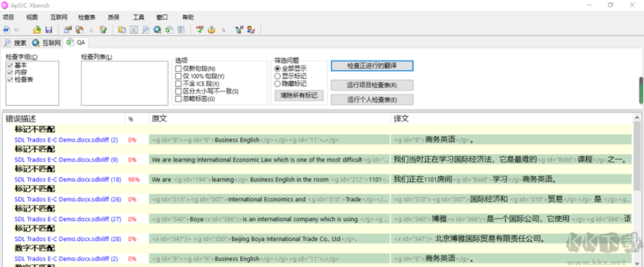The width and height of the screenshot is (644, 267).
Task: Click the globe internet search toolbar icon
Action: pyautogui.click(x=157, y=30)
